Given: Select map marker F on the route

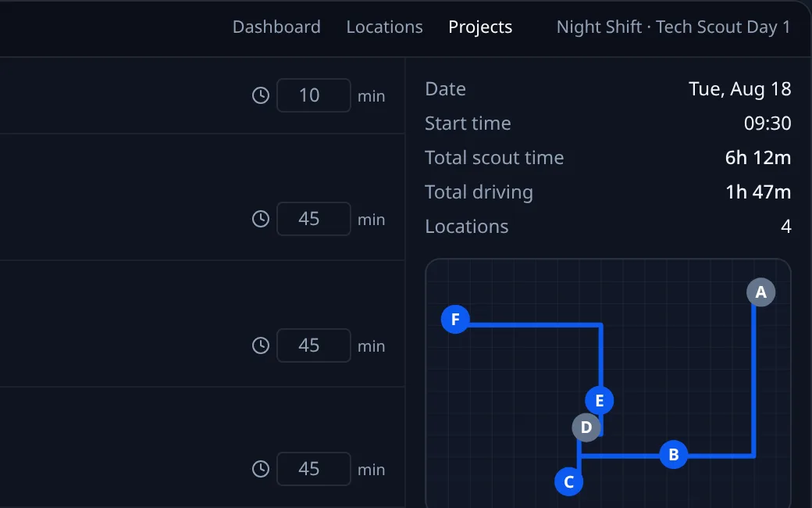Looking at the screenshot, I should coord(455,320).
